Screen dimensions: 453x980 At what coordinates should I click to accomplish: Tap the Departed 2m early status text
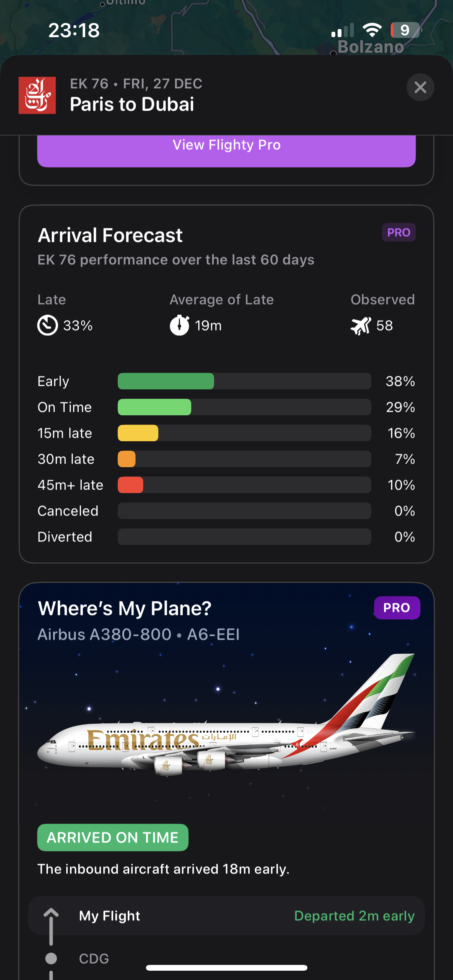[x=354, y=916]
